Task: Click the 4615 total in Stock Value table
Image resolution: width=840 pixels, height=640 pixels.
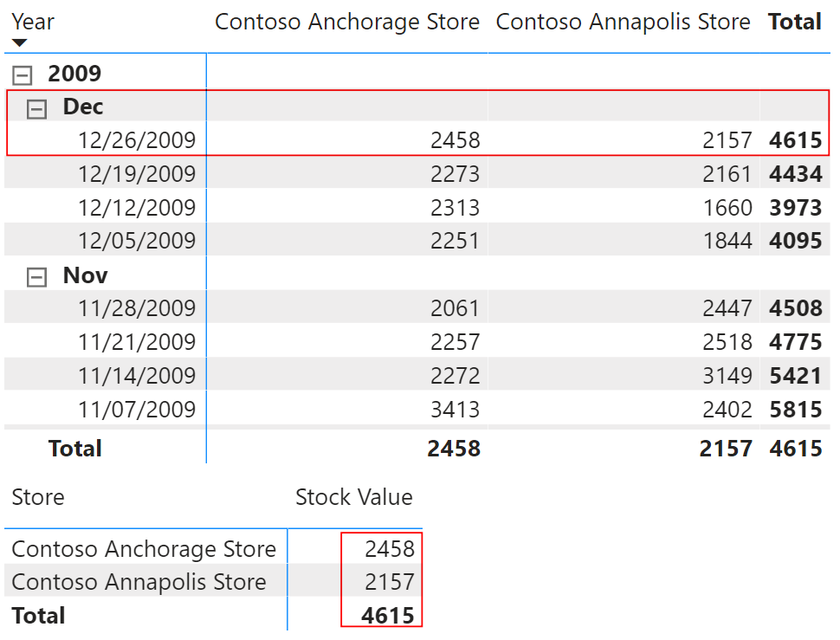Action: 388,616
